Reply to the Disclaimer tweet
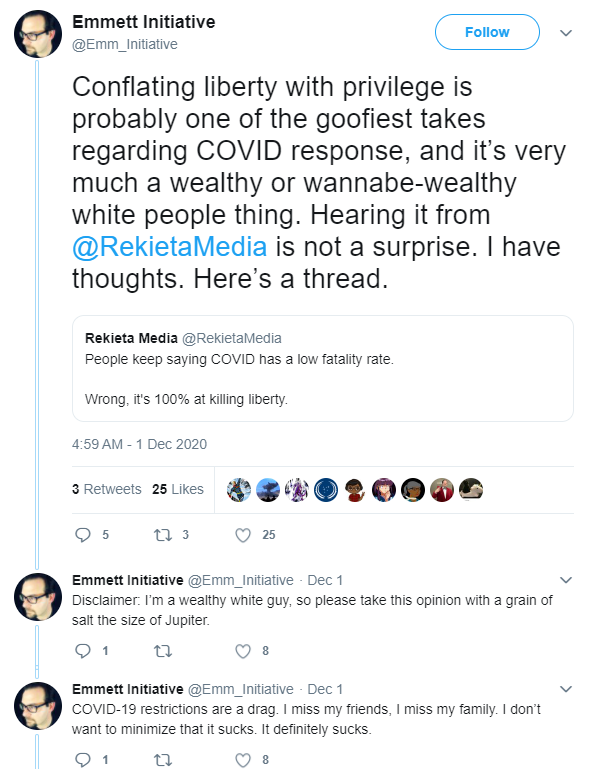This screenshot has height=769, width=595. coord(82,651)
